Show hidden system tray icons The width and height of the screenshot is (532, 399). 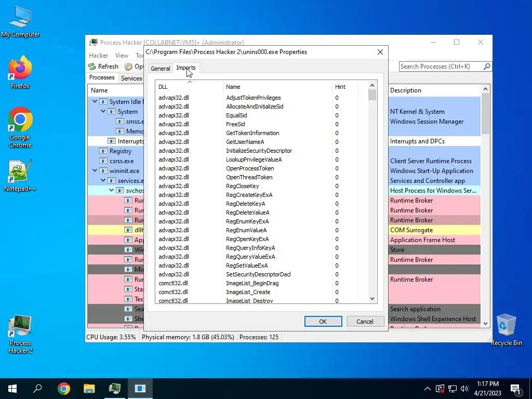(x=427, y=389)
